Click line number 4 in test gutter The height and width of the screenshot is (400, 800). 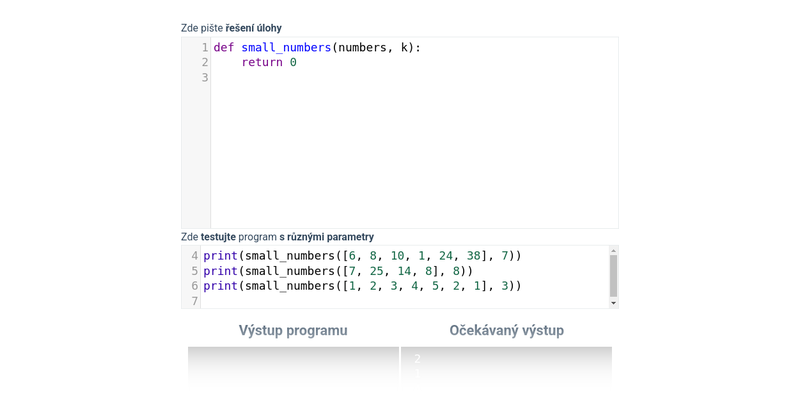194,256
